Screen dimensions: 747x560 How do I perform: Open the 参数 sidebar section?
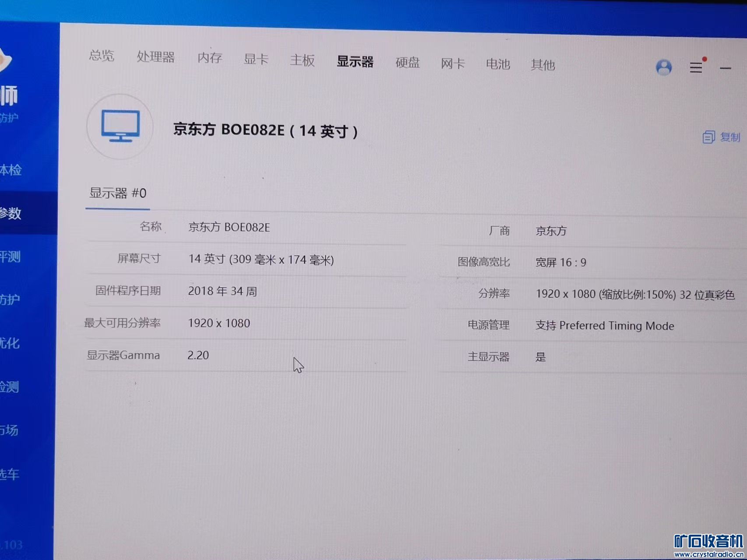point(11,213)
